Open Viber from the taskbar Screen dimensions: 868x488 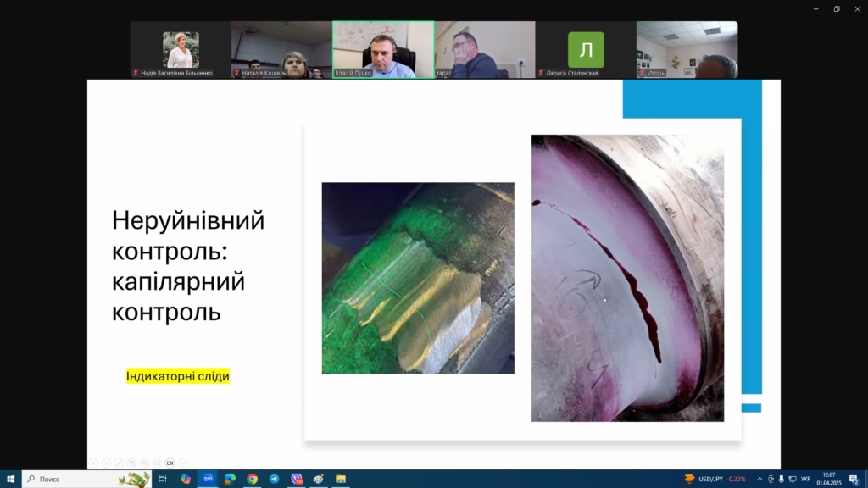[296, 479]
